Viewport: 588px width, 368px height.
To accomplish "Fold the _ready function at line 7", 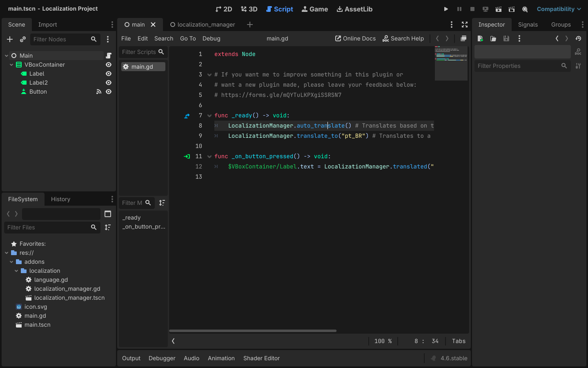I will 209,116.
